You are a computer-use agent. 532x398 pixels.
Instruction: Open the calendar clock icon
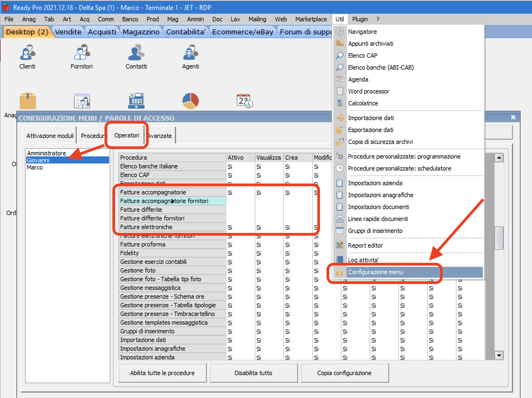click(x=244, y=101)
